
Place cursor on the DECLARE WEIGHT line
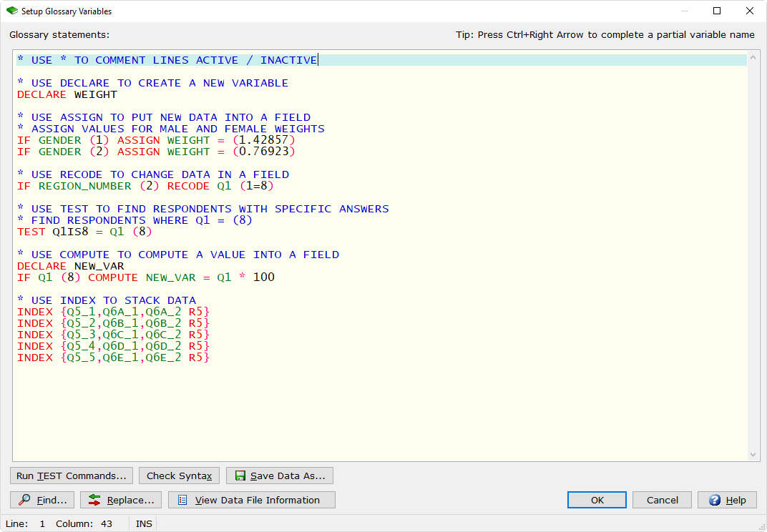click(x=67, y=94)
